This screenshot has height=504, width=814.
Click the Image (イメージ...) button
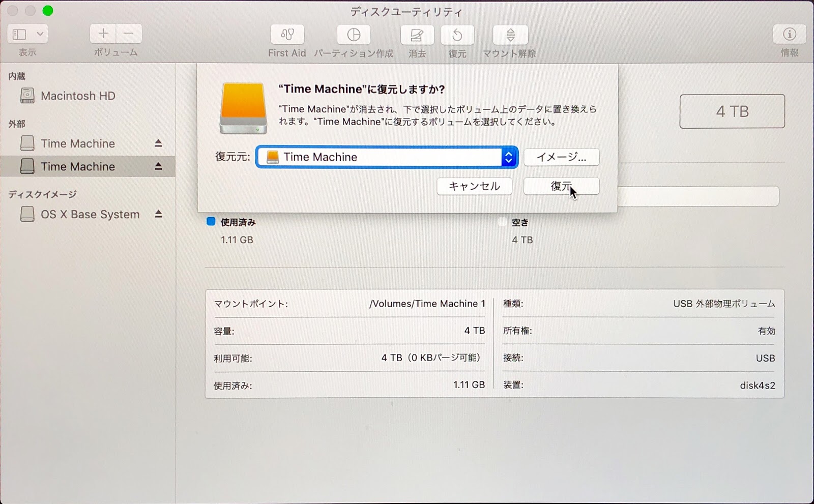tap(561, 157)
